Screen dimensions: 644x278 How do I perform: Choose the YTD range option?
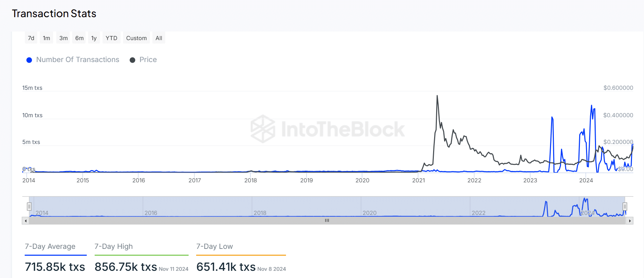click(111, 38)
